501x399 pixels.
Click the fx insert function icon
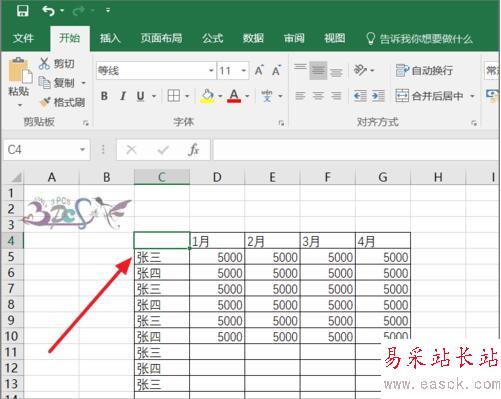193,150
